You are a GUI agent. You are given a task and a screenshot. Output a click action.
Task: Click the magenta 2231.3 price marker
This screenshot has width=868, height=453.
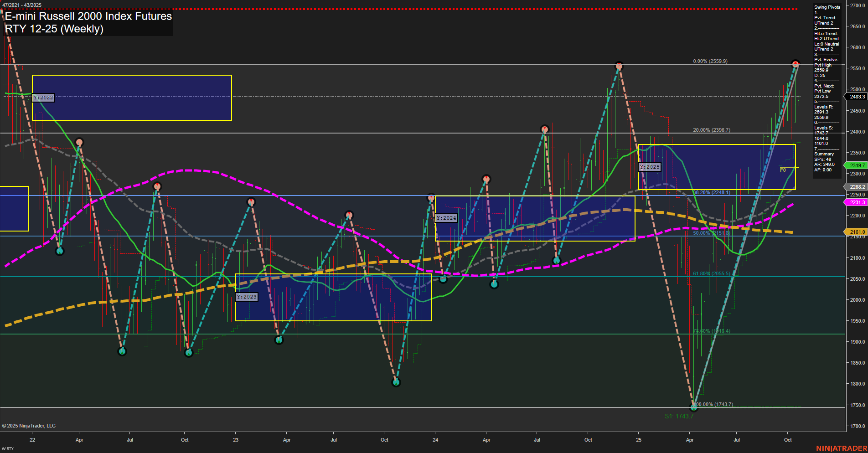[x=856, y=202]
